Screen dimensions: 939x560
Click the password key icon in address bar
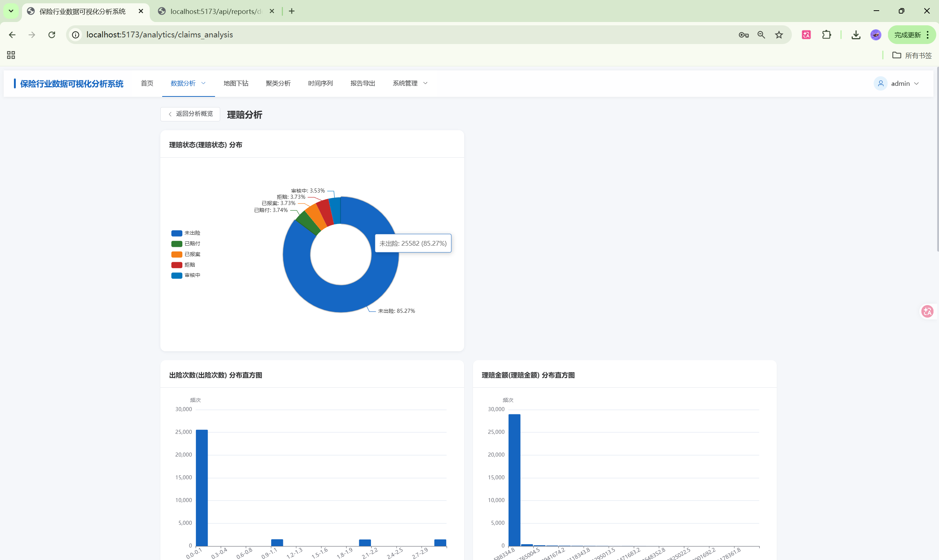[743, 35]
